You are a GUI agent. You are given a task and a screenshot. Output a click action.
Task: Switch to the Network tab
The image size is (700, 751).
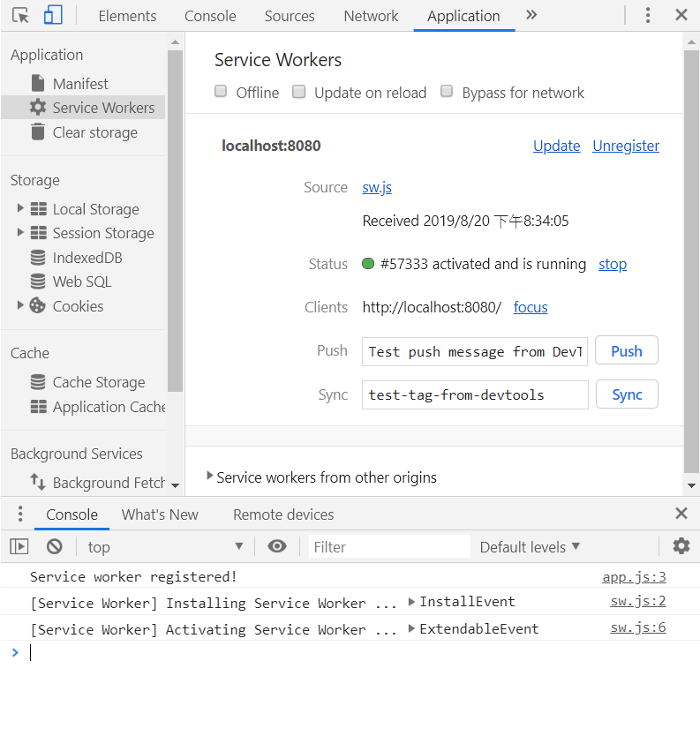coord(371,16)
